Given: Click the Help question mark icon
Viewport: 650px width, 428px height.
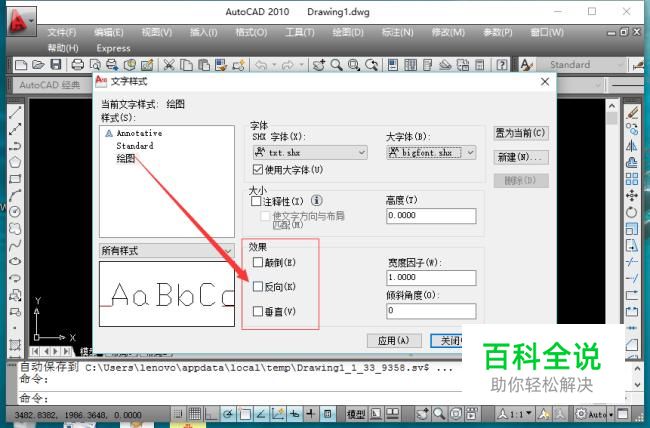Looking at the screenshot, I should pyautogui.click(x=502, y=65).
